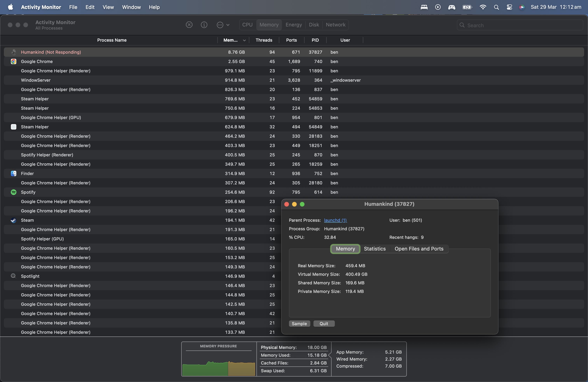Click the Spotlight magnifier icon in process list

[14, 276]
